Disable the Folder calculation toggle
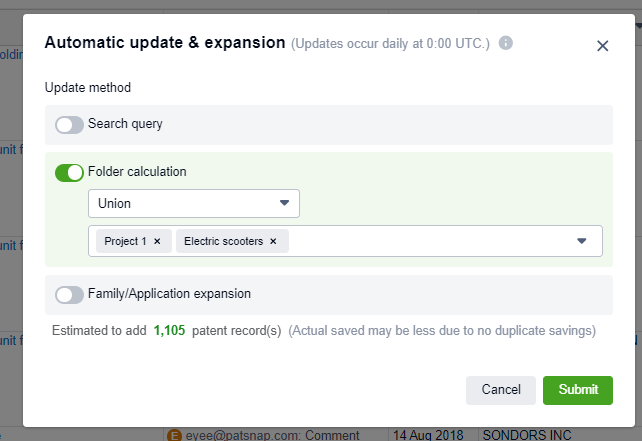The width and height of the screenshot is (642, 441). tap(69, 172)
